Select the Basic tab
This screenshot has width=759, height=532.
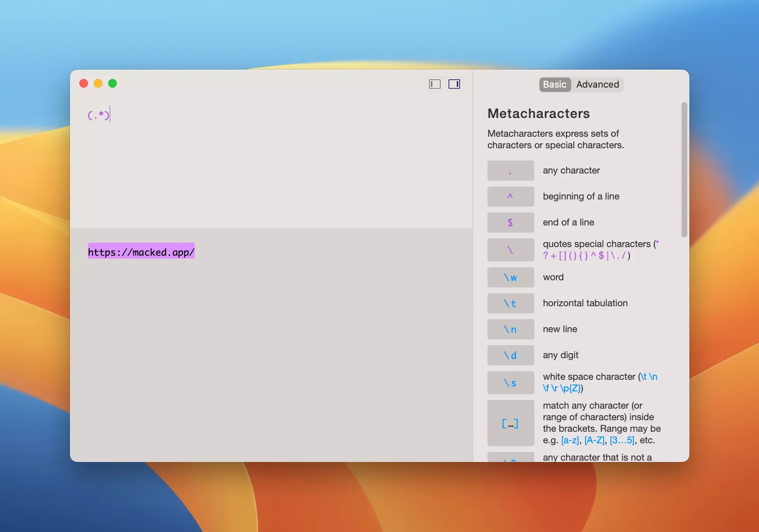click(x=555, y=84)
